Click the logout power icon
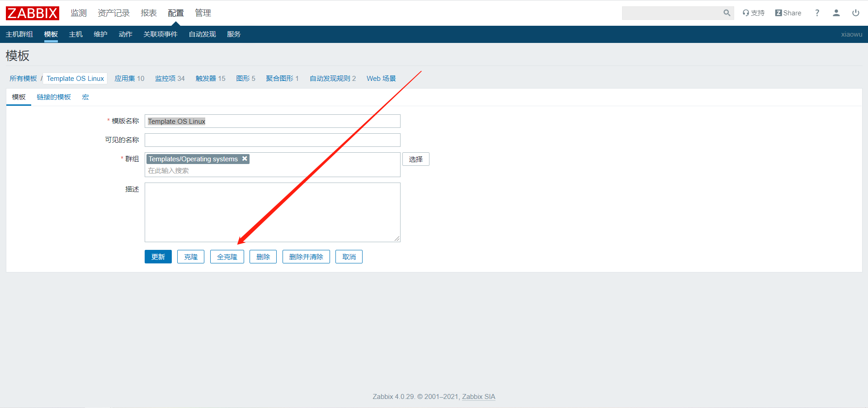868x408 pixels. pyautogui.click(x=855, y=13)
